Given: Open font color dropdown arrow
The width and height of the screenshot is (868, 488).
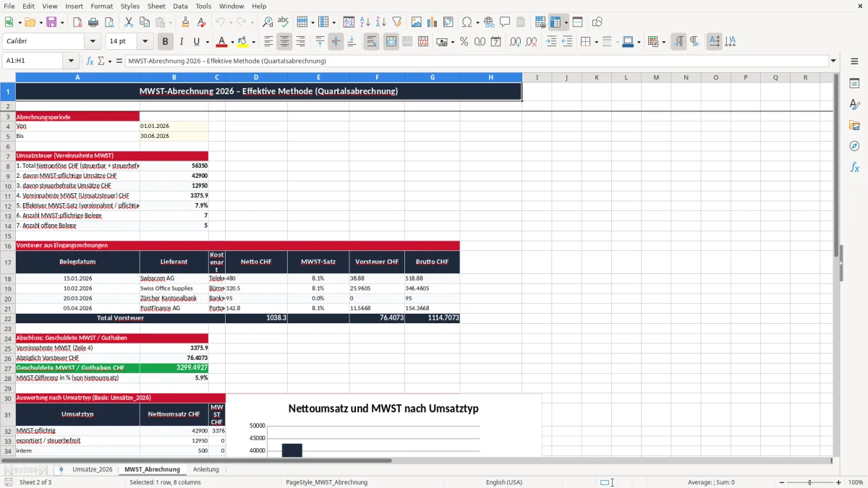Looking at the screenshot, I should pyautogui.click(x=232, y=42).
